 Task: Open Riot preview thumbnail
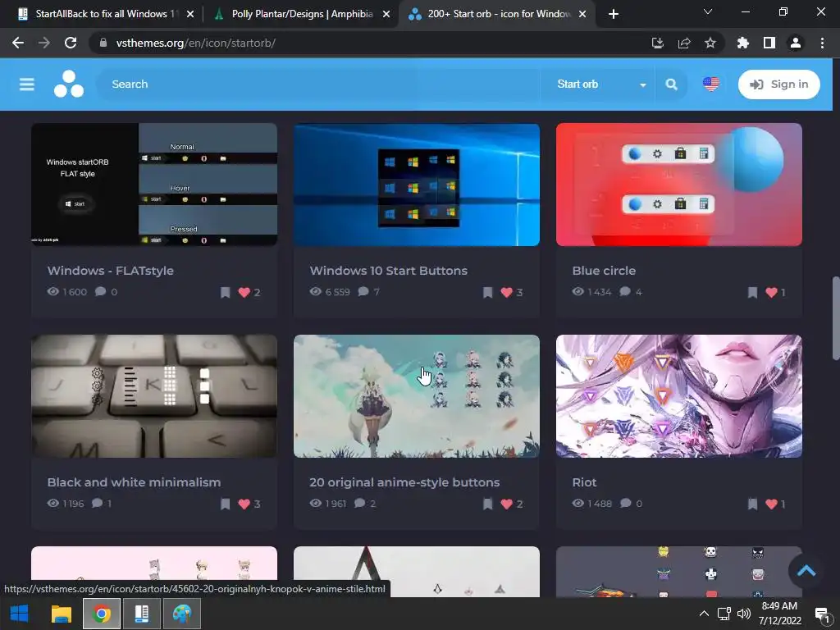click(x=679, y=396)
